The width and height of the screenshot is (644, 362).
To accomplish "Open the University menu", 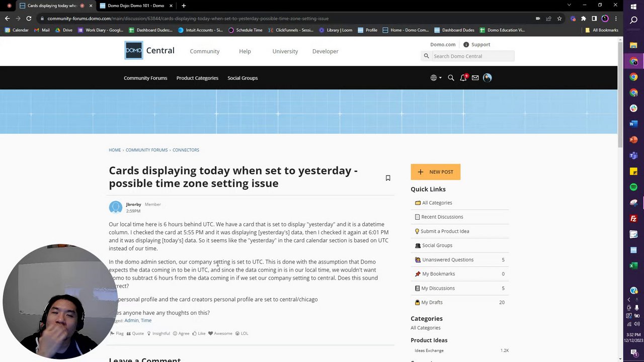I will coord(285,51).
